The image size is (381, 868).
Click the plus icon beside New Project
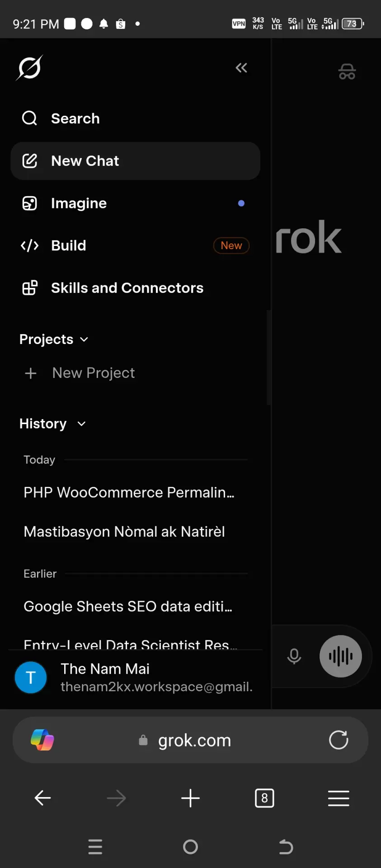point(31,373)
